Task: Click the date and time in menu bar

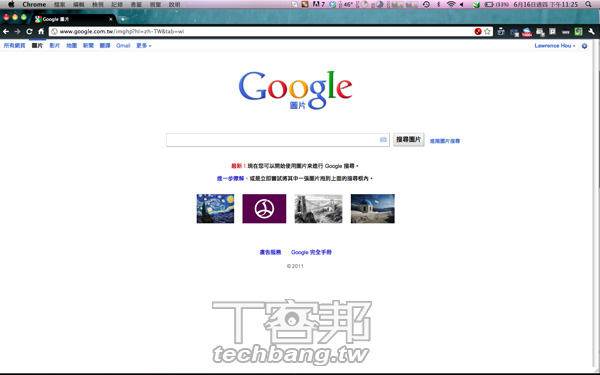Action: [545, 4]
